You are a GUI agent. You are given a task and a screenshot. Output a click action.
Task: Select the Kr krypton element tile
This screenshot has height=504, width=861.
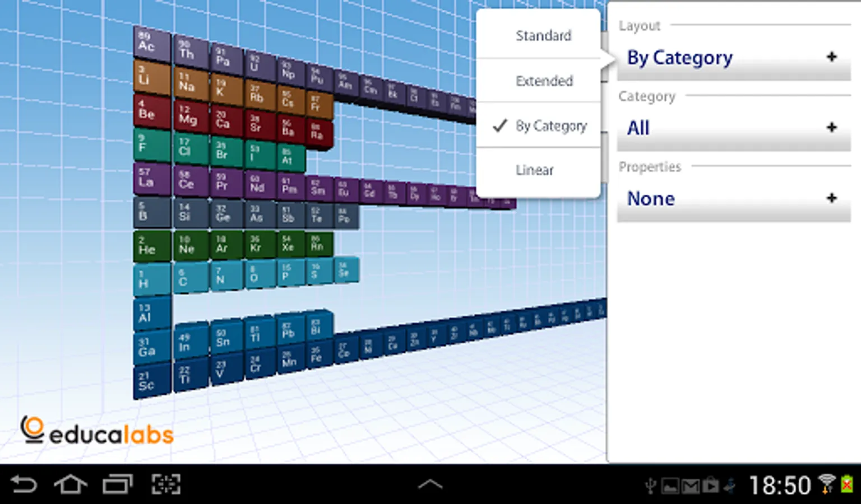[260, 244]
